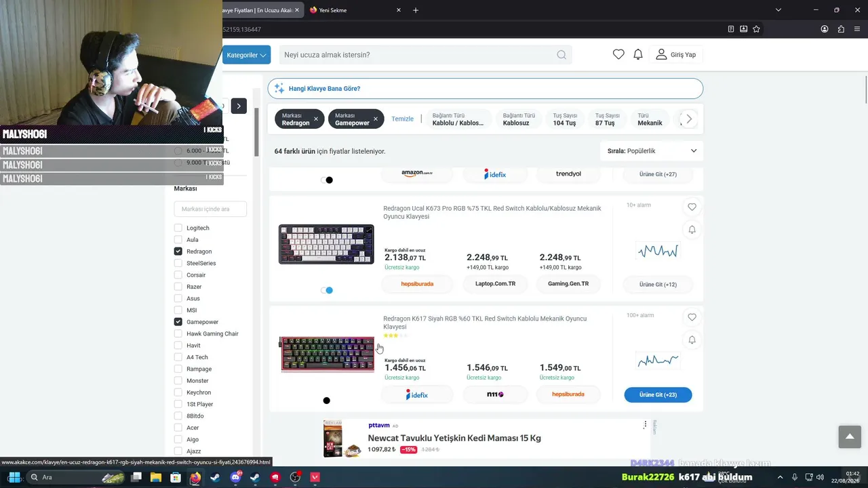Screen dimensions: 868x488
Task: Open Hangi Klavye Bana Göre? assistant bar
Action: click(486, 89)
